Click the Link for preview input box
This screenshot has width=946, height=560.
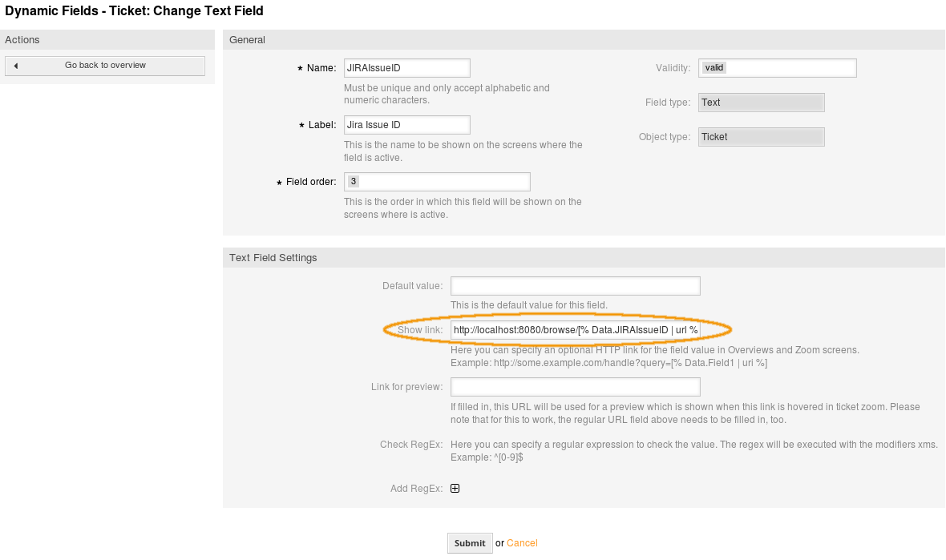(x=575, y=387)
